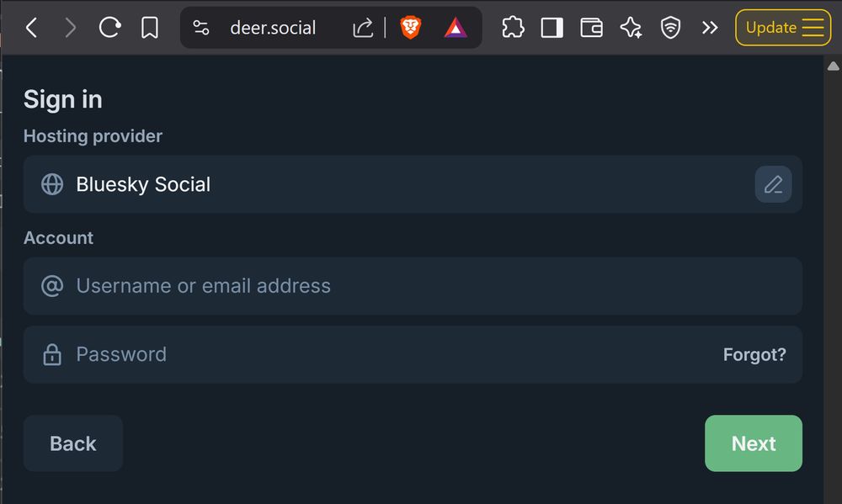The image size is (842, 504).
Task: Open the Brave VPN shield icon
Action: point(670,27)
